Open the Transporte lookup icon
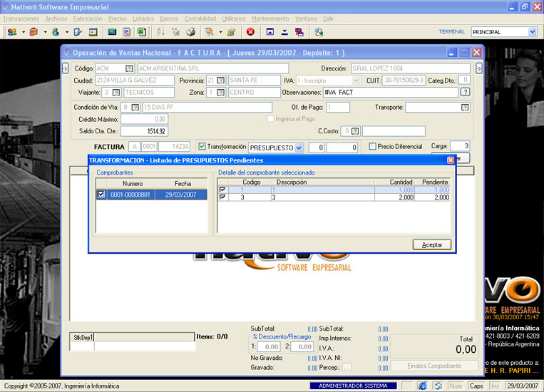Viewport: 544px width, 392px height. [x=464, y=108]
